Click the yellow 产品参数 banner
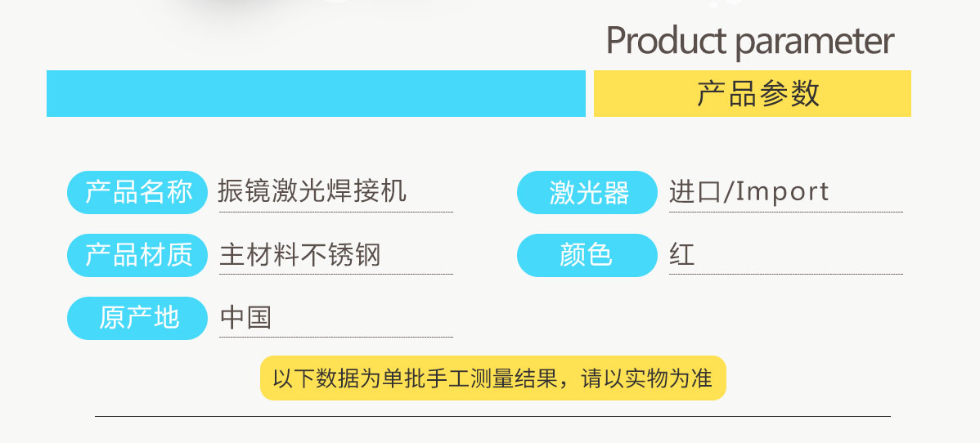The image size is (980, 443). [x=752, y=93]
